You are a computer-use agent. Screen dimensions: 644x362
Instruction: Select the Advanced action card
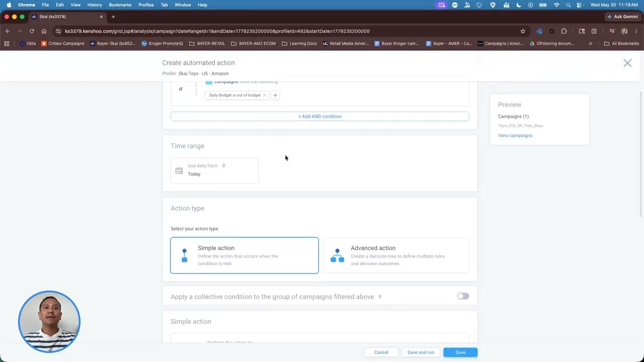coord(396,255)
